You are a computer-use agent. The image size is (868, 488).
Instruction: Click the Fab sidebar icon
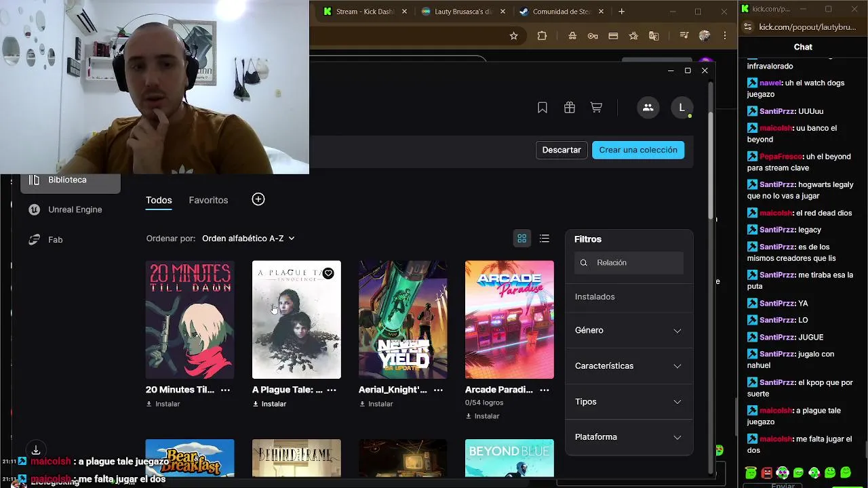(x=34, y=239)
